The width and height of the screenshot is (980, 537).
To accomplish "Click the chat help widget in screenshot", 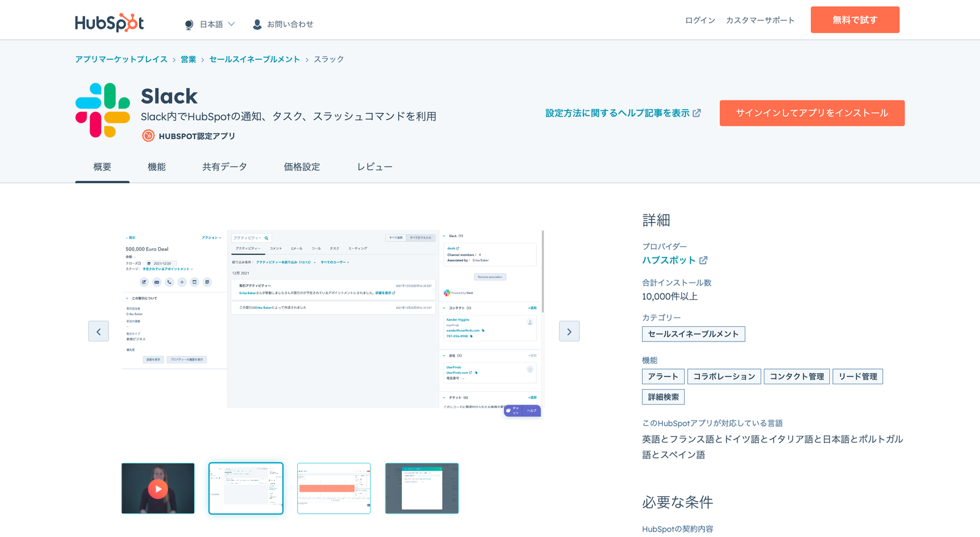I will pyautogui.click(x=522, y=411).
